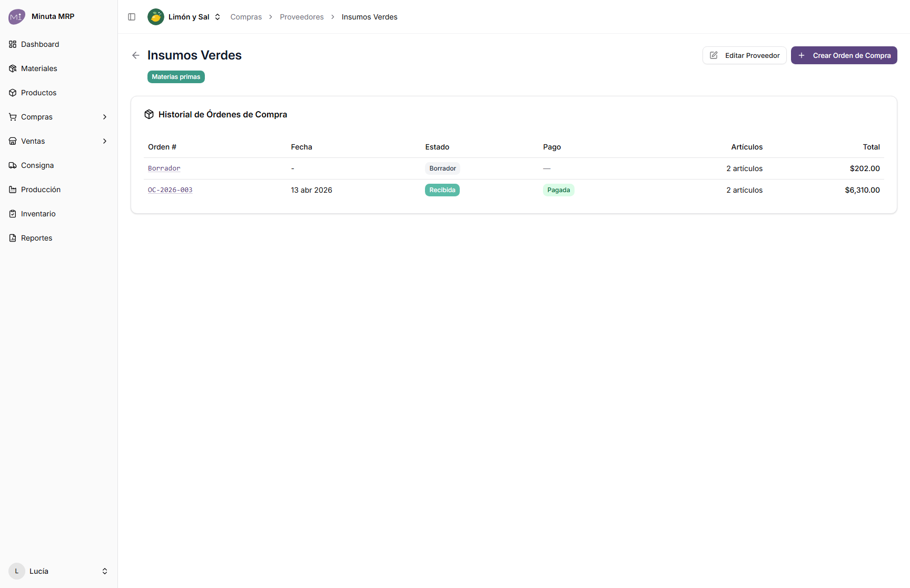Screen dimensions: 910x588
Task: Click the Compras shopping cart icon
Action: (x=13, y=117)
